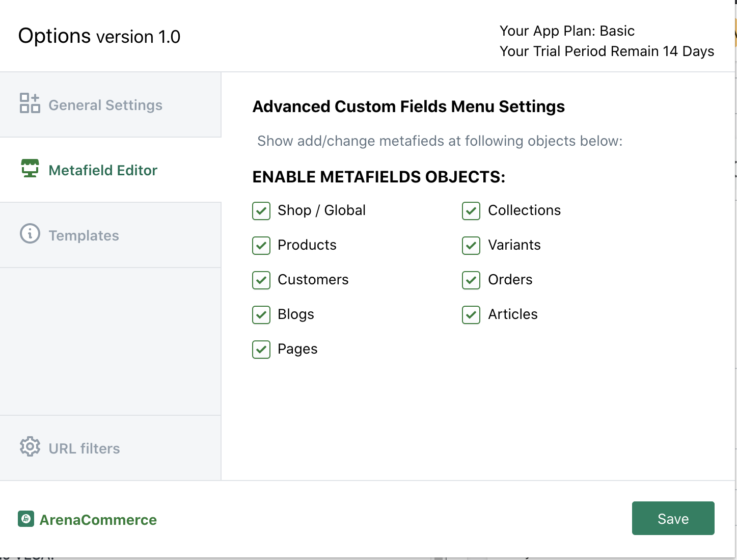
Task: Click the Metafield Editor storefront icon
Action: (30, 168)
